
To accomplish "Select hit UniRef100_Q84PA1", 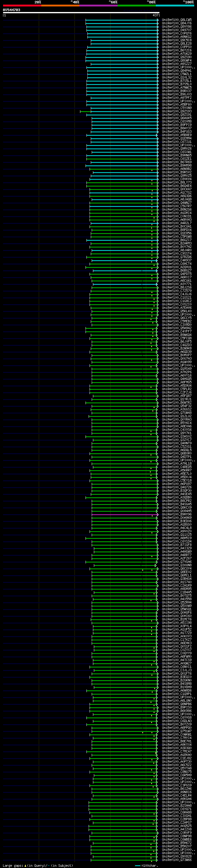I will click(x=177, y=71).
